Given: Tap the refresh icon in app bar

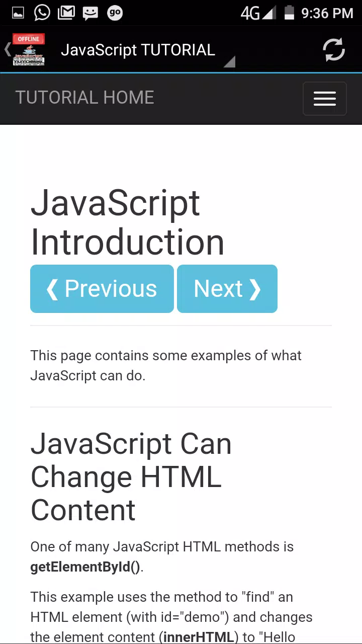Looking at the screenshot, I should pyautogui.click(x=334, y=49).
